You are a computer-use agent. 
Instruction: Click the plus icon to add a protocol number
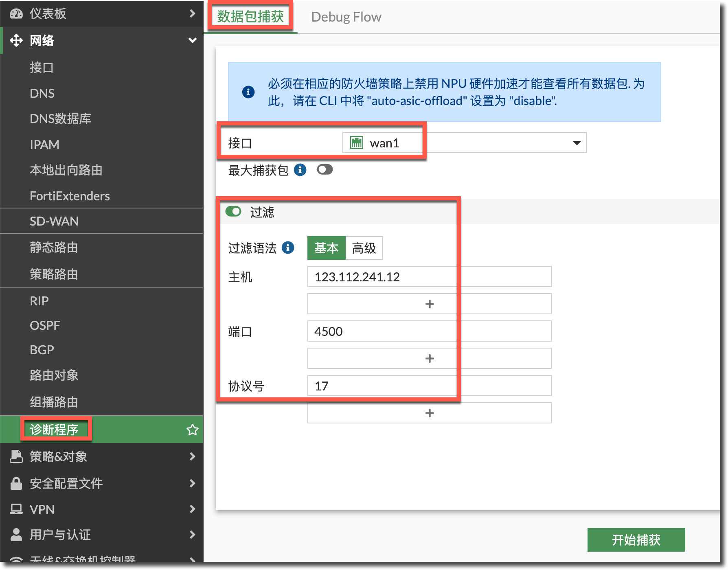429,413
